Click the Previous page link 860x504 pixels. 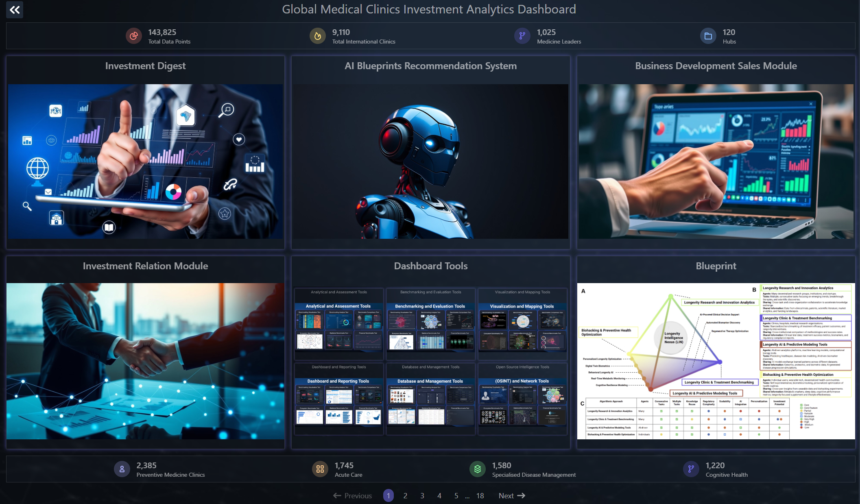coord(352,495)
